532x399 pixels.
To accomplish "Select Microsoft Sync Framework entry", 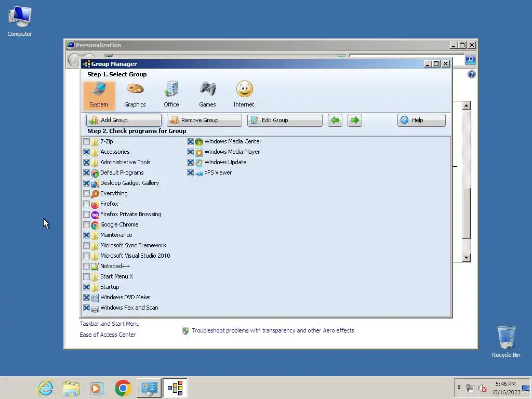I will (133, 245).
